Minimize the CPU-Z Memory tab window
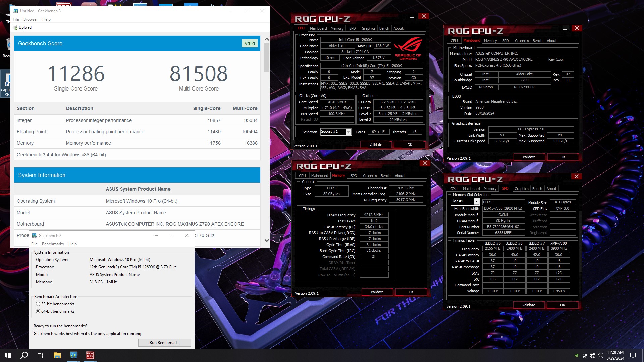The height and width of the screenshot is (362, 644). coord(413,164)
